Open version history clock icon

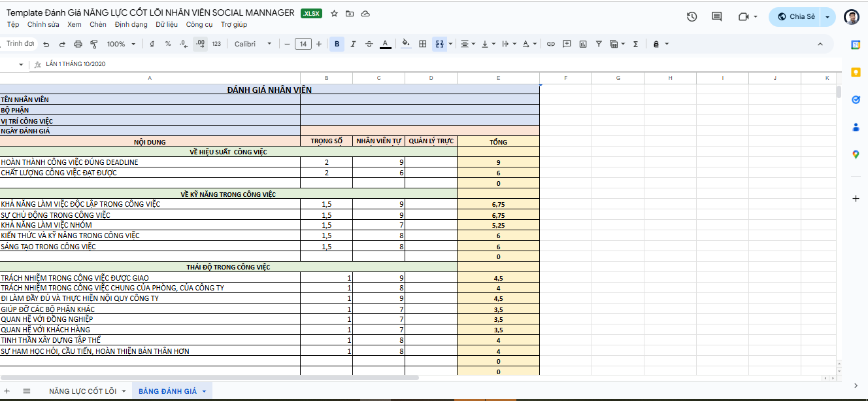point(692,17)
